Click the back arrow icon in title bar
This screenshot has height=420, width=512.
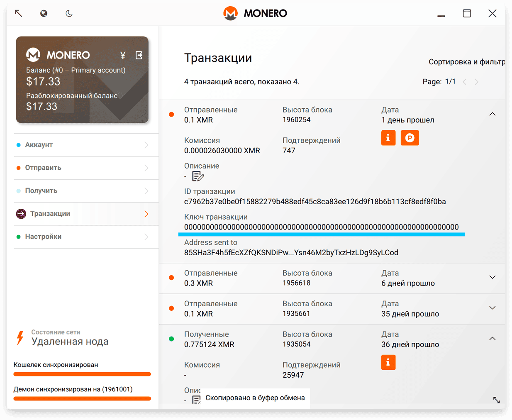(x=18, y=13)
